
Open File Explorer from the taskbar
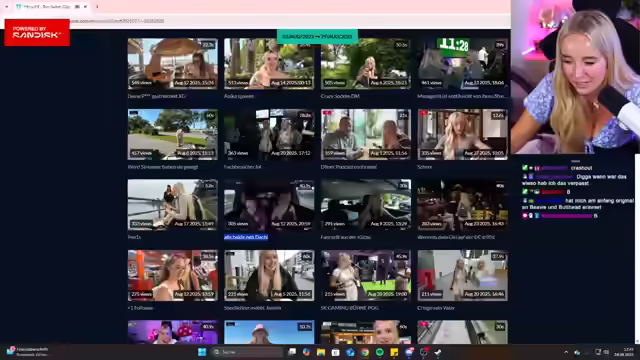click(x=321, y=352)
